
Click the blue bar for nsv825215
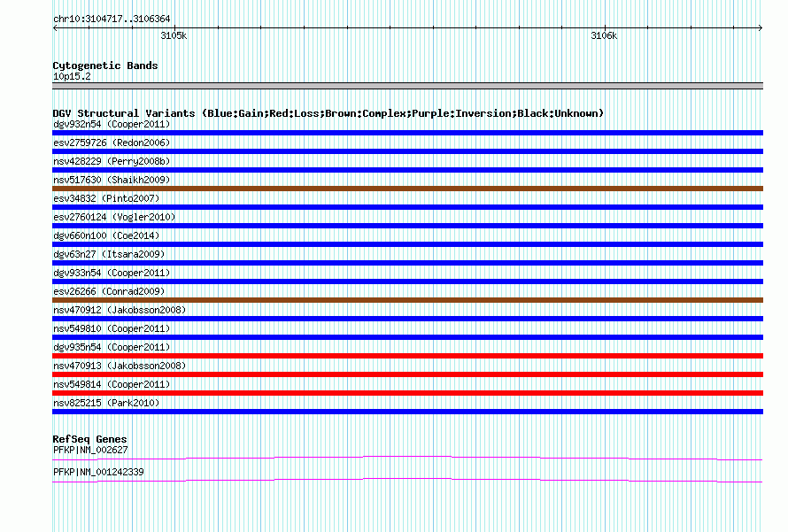pyautogui.click(x=407, y=412)
